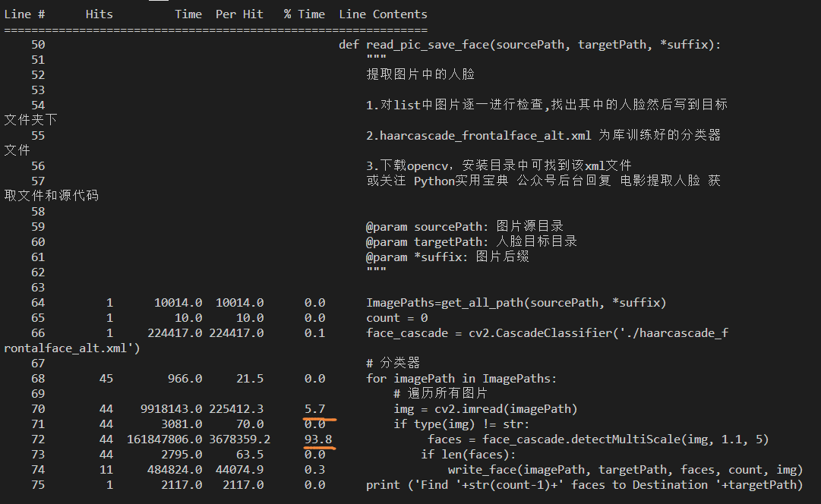821x504 pixels.
Task: Click the detectMultiScale call on line 72
Action: [598, 439]
